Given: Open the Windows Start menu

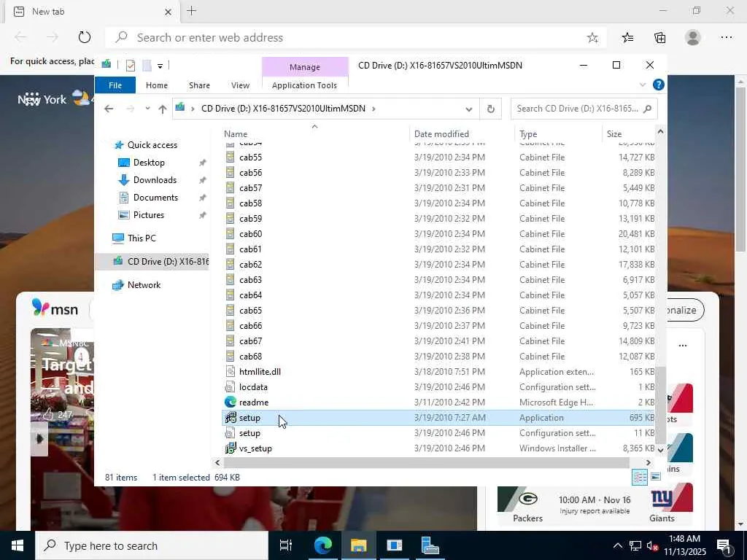Looking at the screenshot, I should coord(18,545).
